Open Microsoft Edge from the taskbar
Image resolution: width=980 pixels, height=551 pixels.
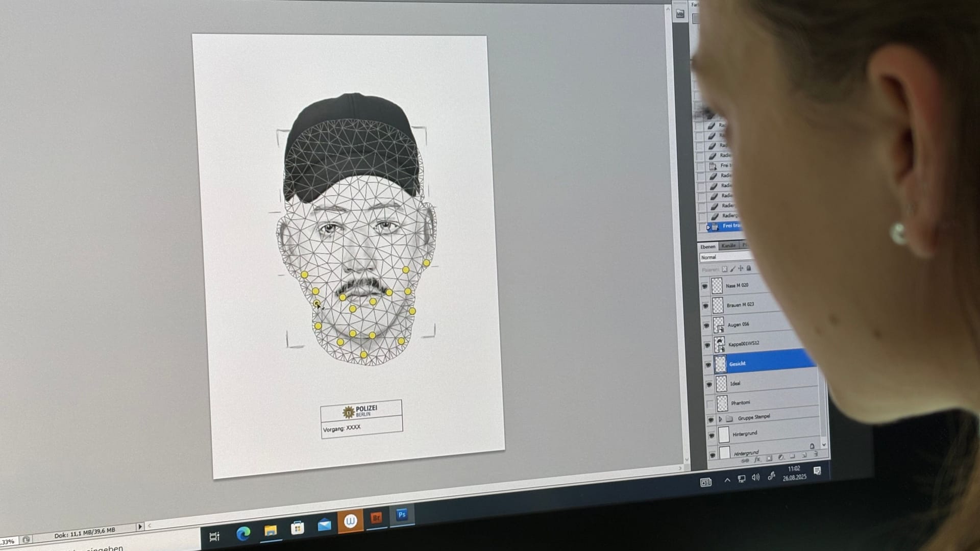(243, 534)
